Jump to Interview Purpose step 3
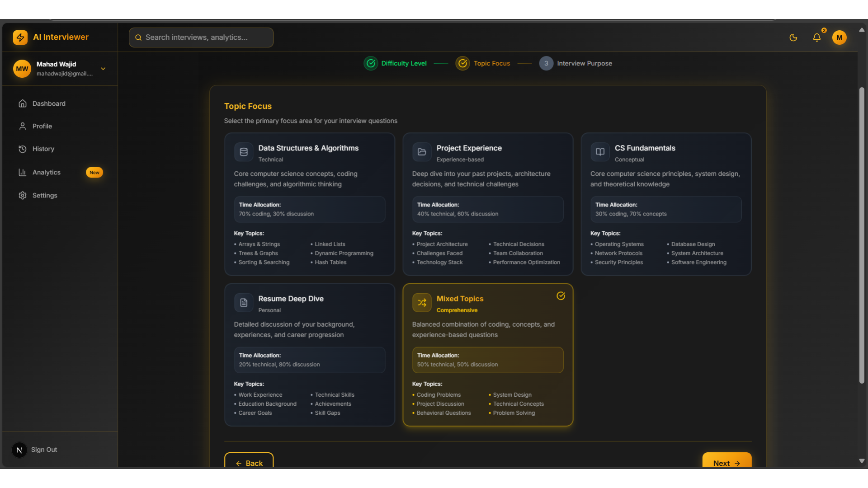 point(576,63)
